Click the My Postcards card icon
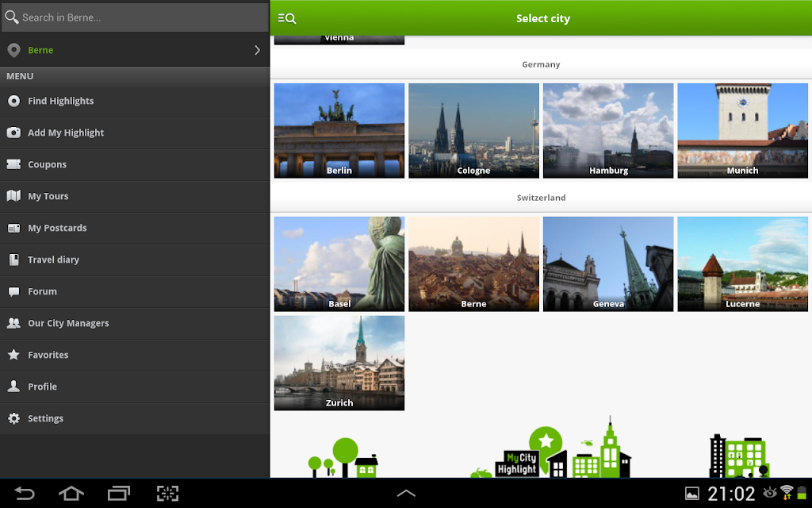This screenshot has width=812, height=508. 14,228
